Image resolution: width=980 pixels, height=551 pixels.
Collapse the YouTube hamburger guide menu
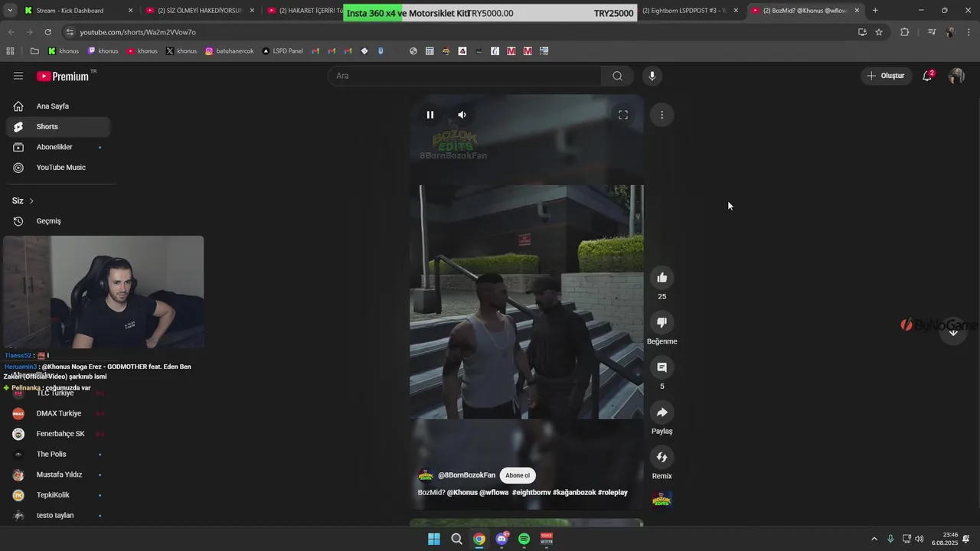(x=18, y=76)
